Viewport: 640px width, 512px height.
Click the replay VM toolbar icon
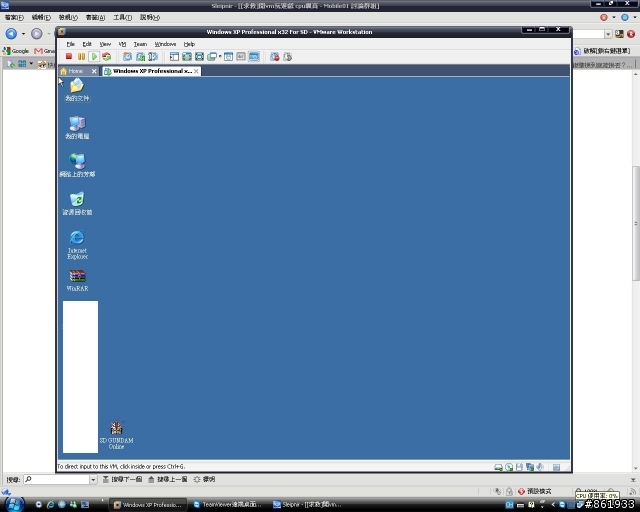click(x=288, y=57)
